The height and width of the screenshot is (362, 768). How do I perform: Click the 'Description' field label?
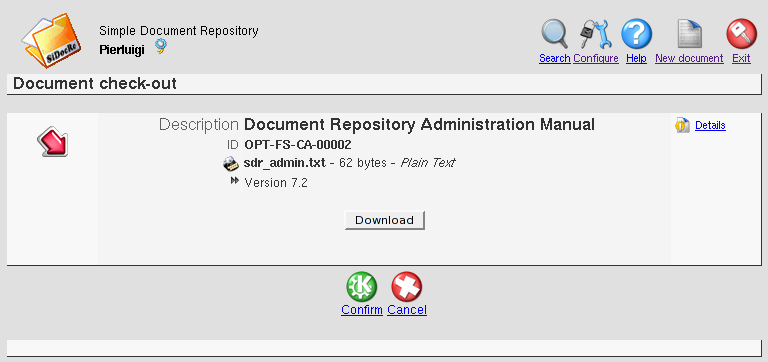pyautogui.click(x=199, y=124)
